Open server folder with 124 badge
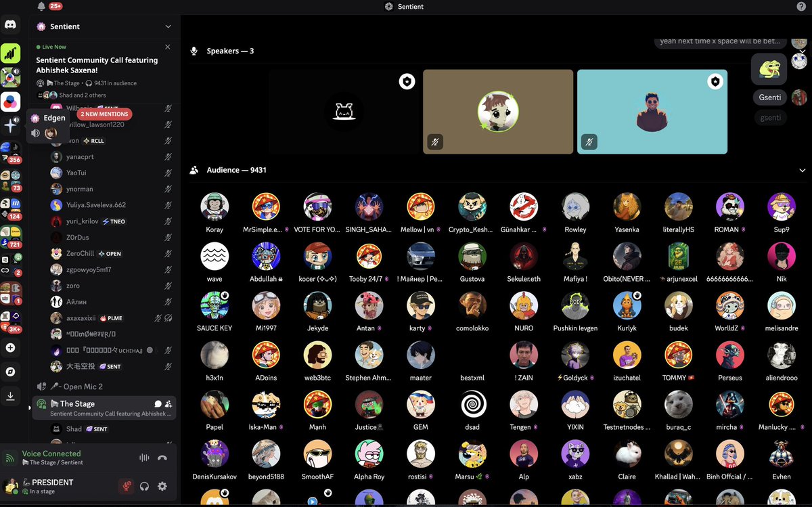This screenshot has height=507, width=812. click(10, 208)
